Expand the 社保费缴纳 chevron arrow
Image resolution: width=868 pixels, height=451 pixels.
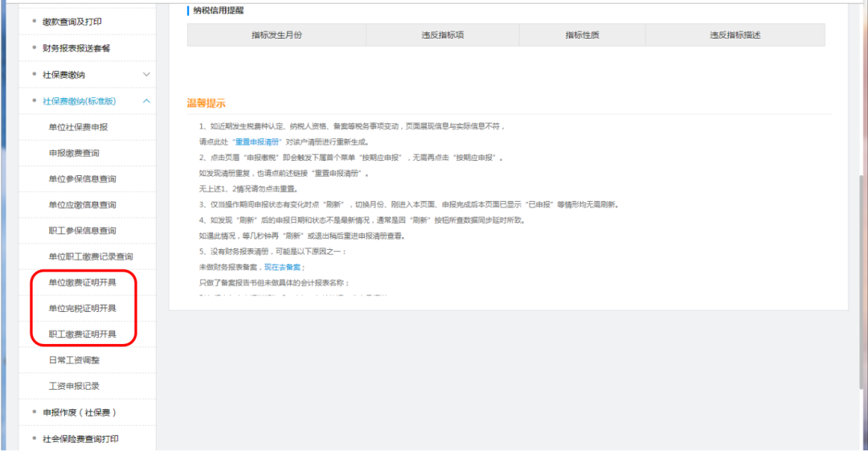(146, 74)
